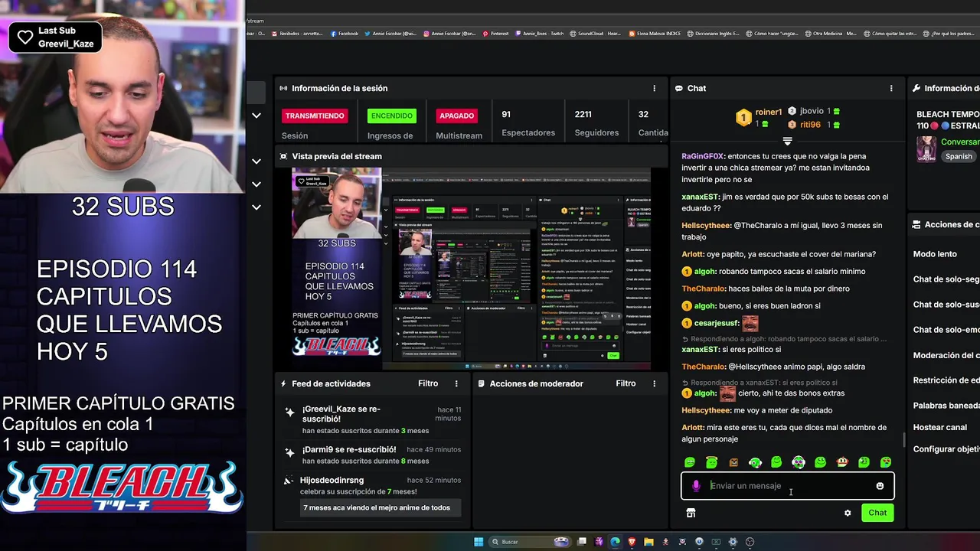Open Annie_Boes Twitch bookmark
This screenshot has height=551, width=980.
coord(541,34)
